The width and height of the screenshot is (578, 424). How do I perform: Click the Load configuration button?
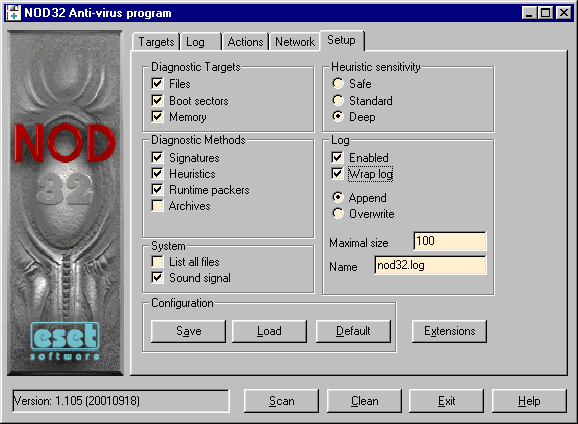click(x=269, y=331)
